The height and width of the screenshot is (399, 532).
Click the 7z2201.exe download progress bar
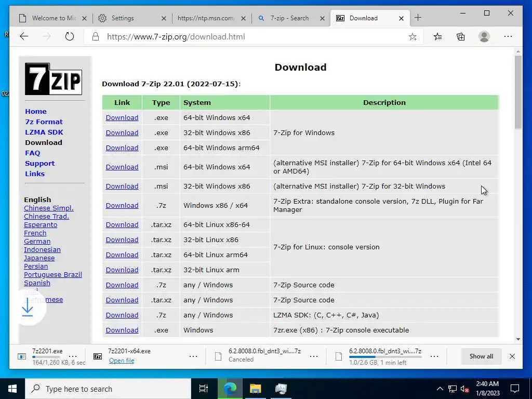46,357
